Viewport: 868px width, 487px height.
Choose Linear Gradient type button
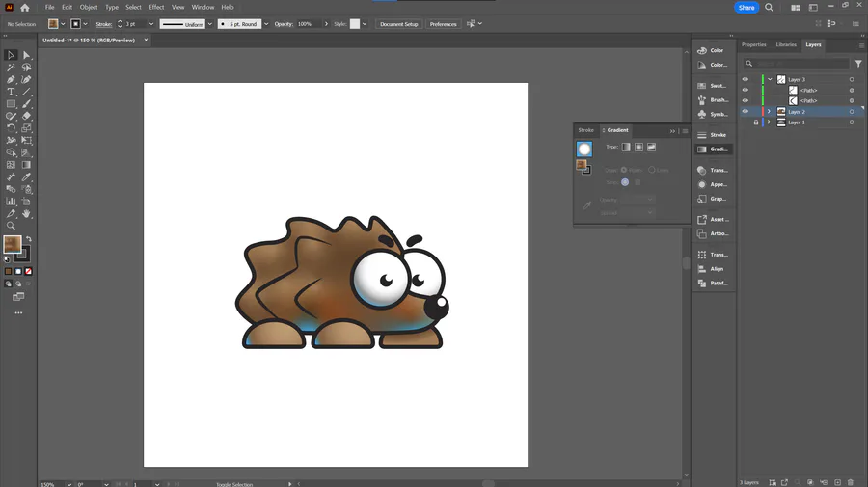click(626, 148)
